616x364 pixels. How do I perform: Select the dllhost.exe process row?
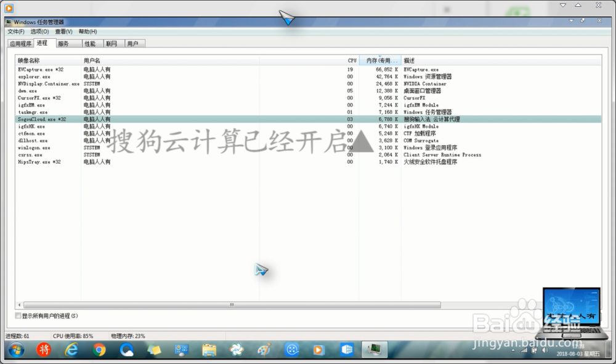(309, 140)
